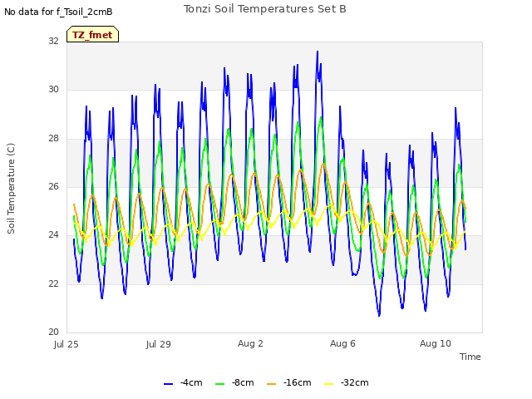Toggle the -32cm legend entry
This screenshot has height=399, width=532.
point(347,382)
